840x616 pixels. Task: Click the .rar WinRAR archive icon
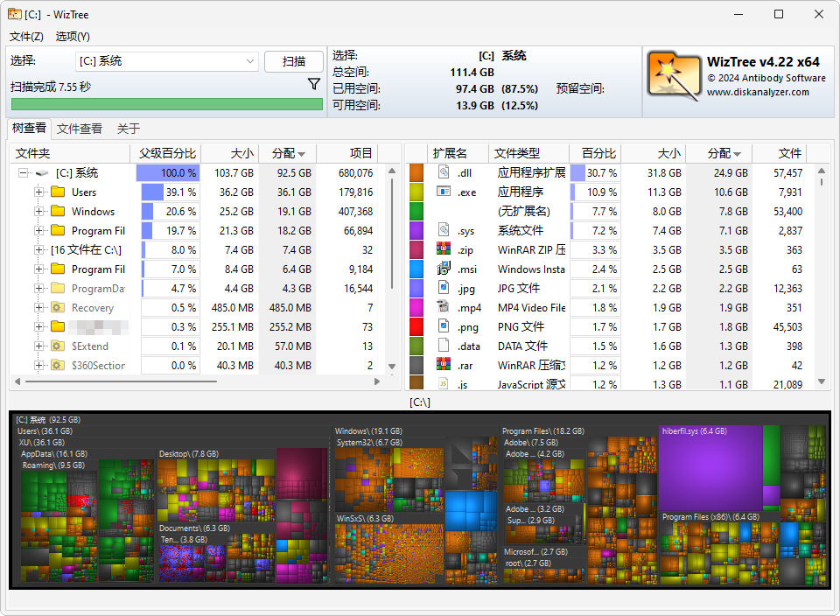coord(444,364)
